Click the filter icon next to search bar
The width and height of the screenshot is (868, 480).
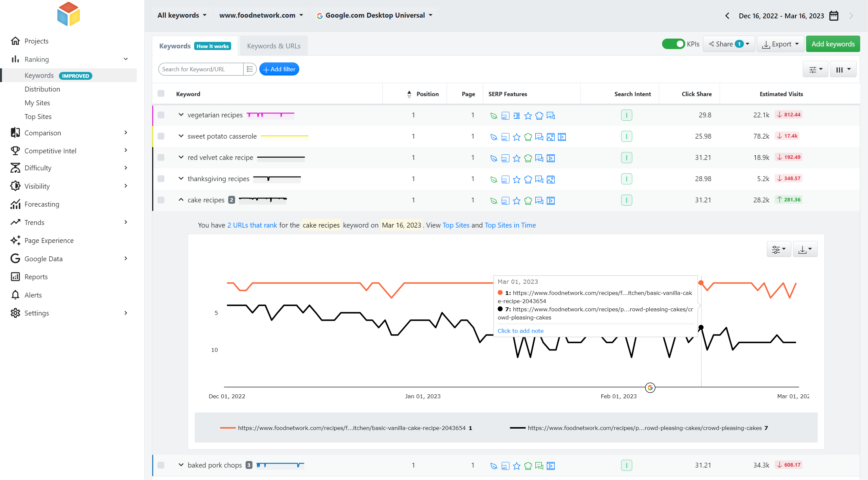[x=250, y=69]
